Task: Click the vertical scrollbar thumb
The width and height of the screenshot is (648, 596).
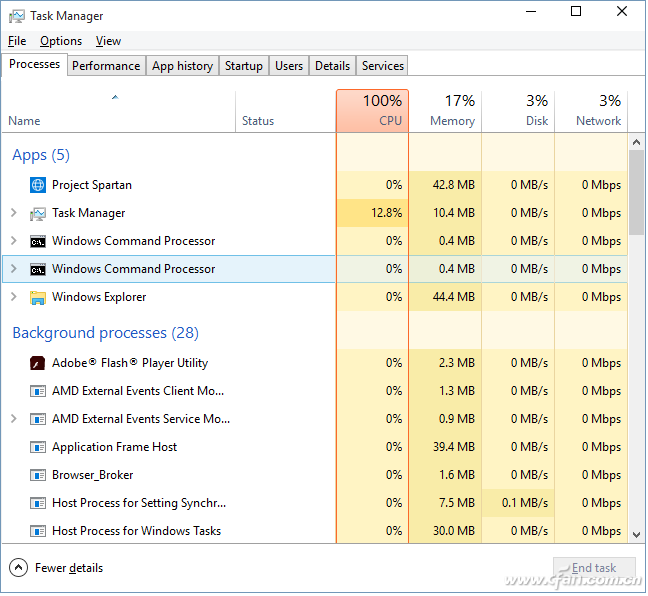Action: [x=637, y=193]
